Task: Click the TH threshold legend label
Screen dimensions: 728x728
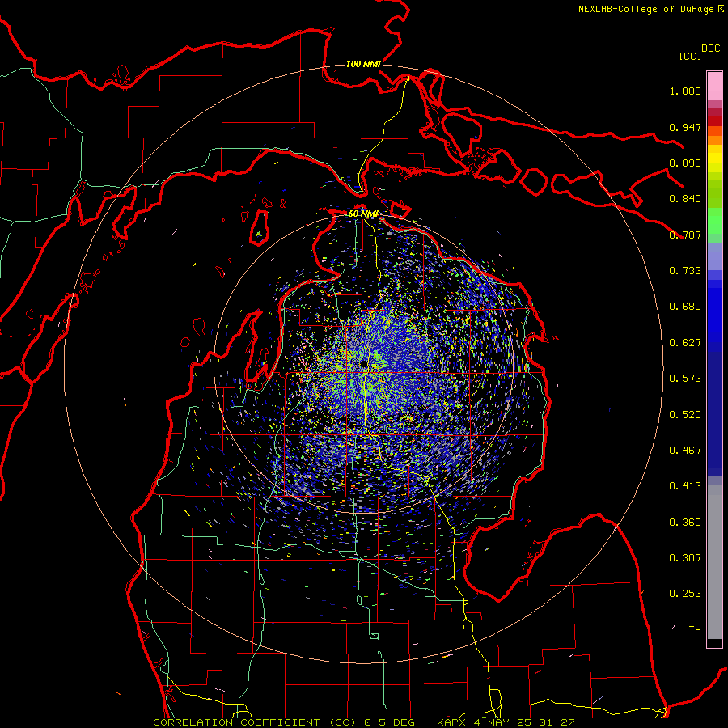Action: click(x=695, y=630)
